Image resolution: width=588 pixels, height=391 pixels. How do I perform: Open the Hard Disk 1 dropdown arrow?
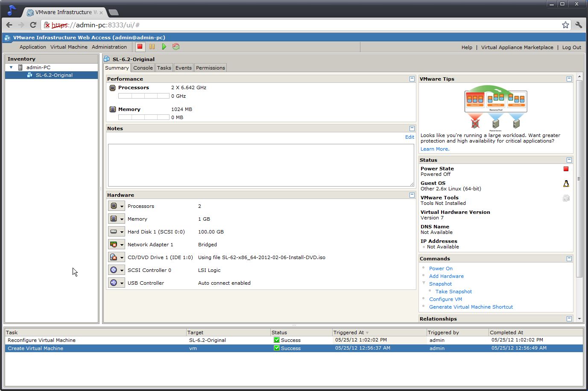coord(122,232)
